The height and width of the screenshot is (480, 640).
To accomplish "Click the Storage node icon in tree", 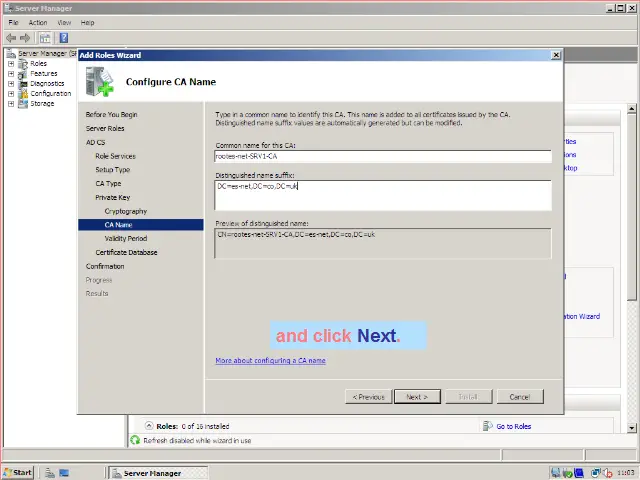I will (23, 104).
